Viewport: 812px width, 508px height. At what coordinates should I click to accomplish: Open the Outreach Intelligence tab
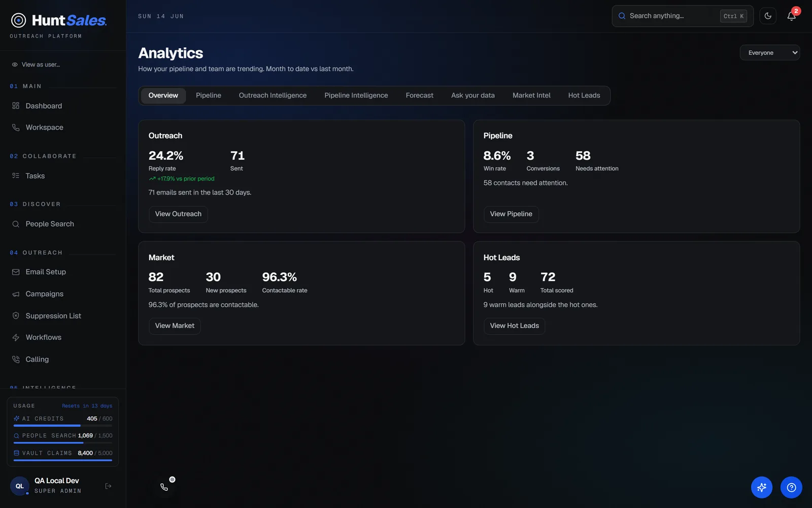pyautogui.click(x=273, y=96)
